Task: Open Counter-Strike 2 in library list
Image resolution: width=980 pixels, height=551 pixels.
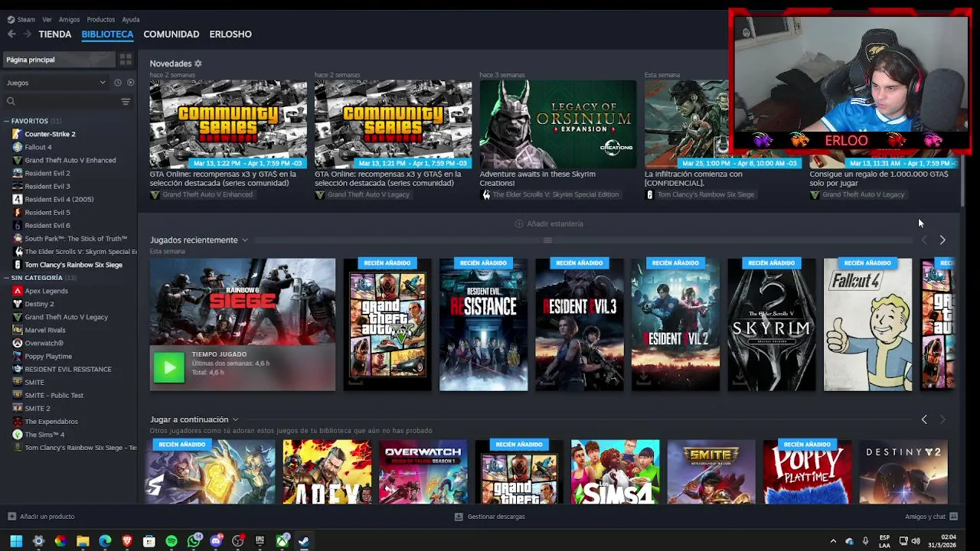Action: click(x=50, y=134)
